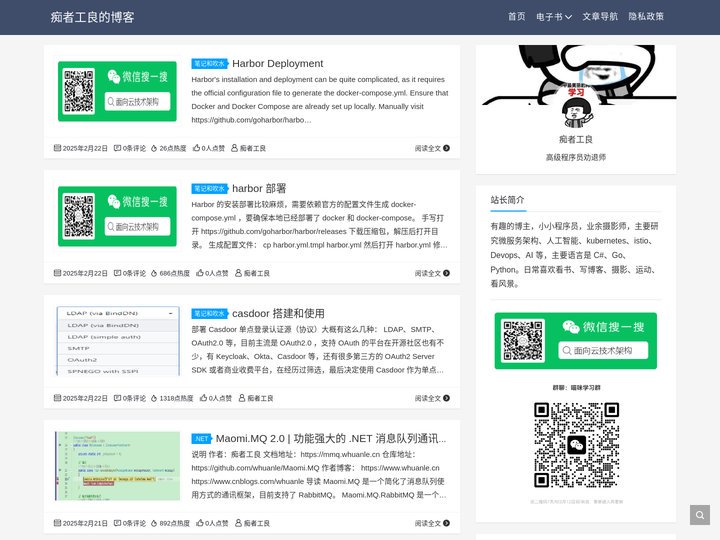Click thumbs-up icon on harbor 部署 post
Screen dimensions: 720x540
(200, 272)
